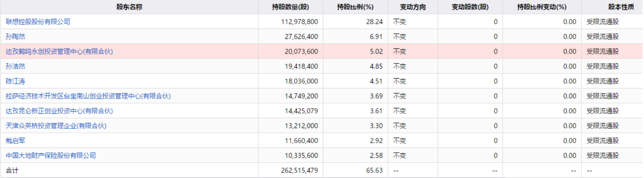644x178 pixels.
Task: Click the 持股比例变动(%) column header
Action: coord(541,7)
